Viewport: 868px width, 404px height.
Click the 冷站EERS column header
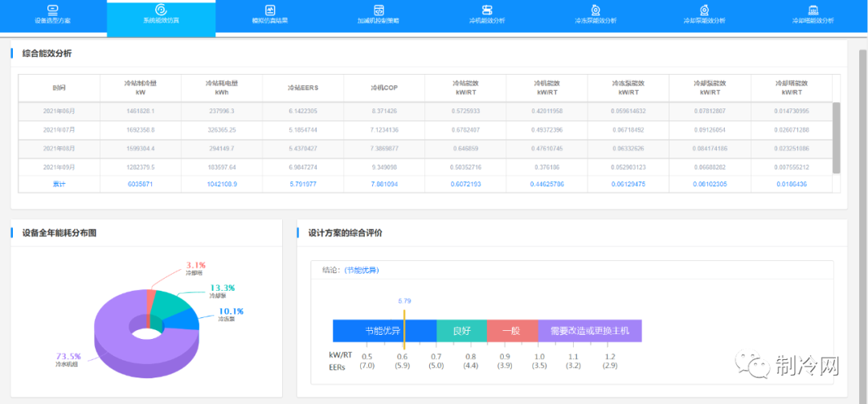(x=303, y=88)
